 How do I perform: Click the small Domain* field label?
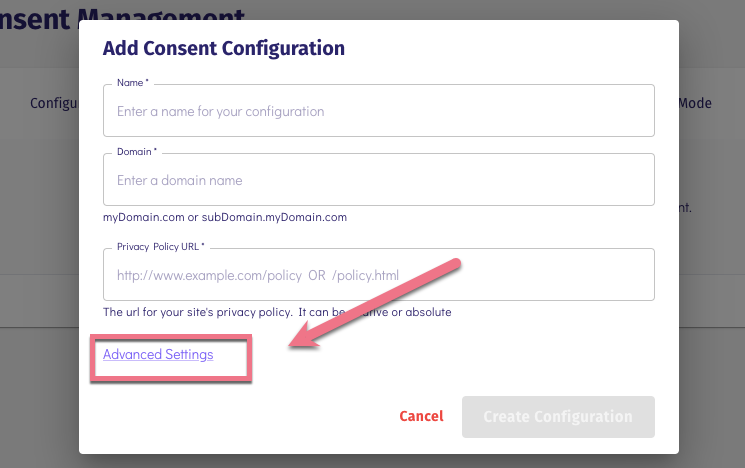(x=137, y=152)
